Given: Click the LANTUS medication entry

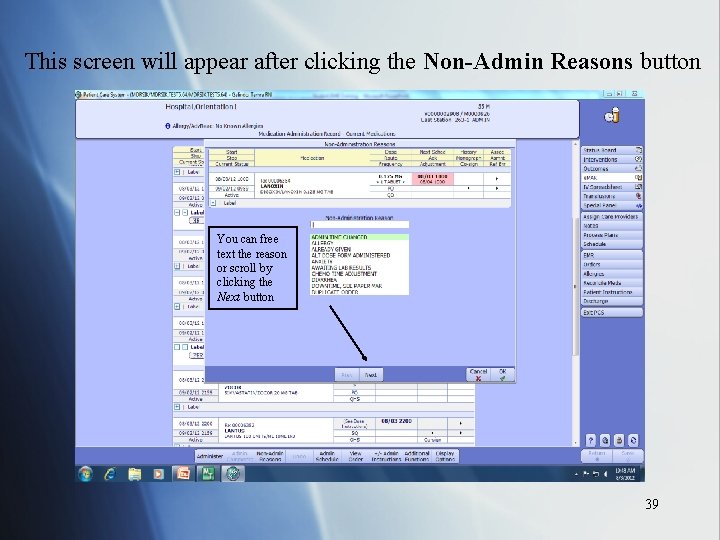Looking at the screenshot, I should click(276, 431).
